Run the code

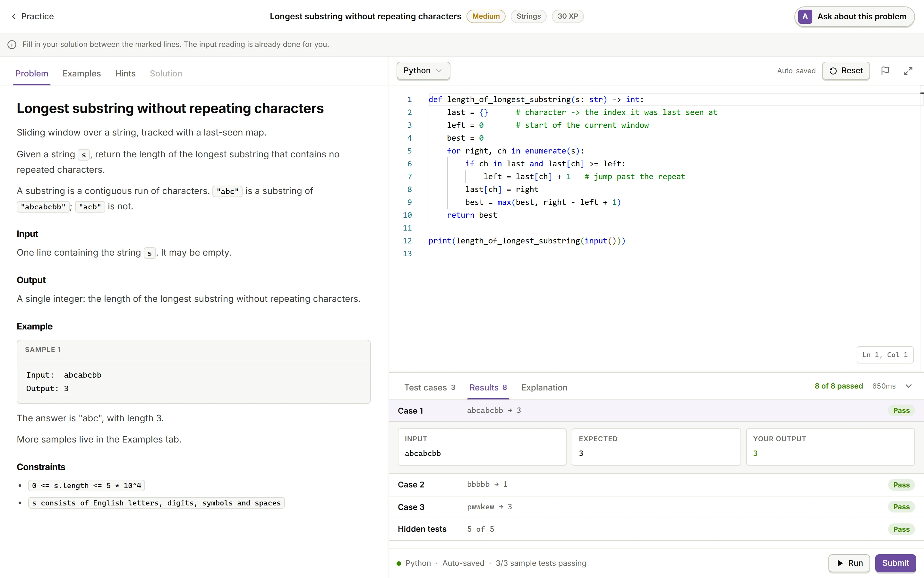pos(849,563)
